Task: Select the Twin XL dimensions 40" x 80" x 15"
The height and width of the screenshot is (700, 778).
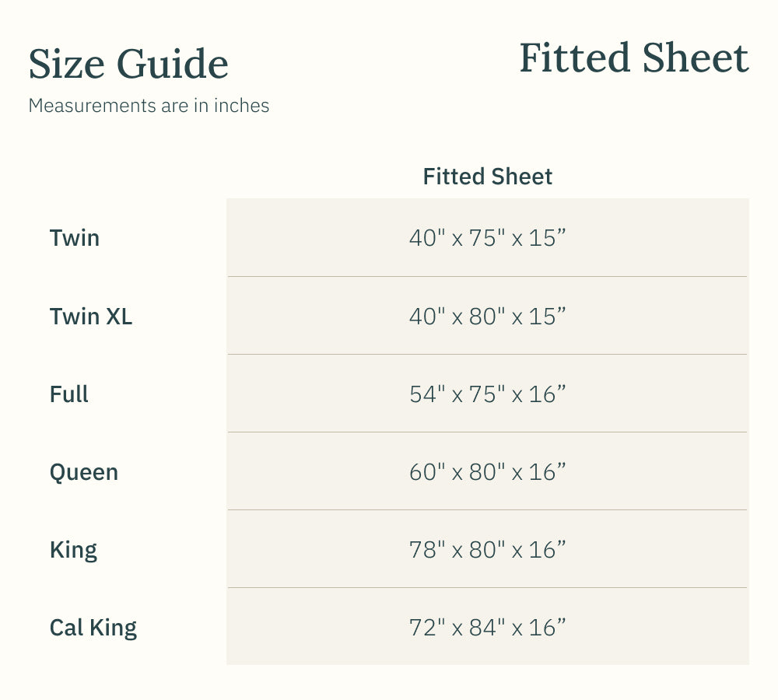Action: point(487,317)
